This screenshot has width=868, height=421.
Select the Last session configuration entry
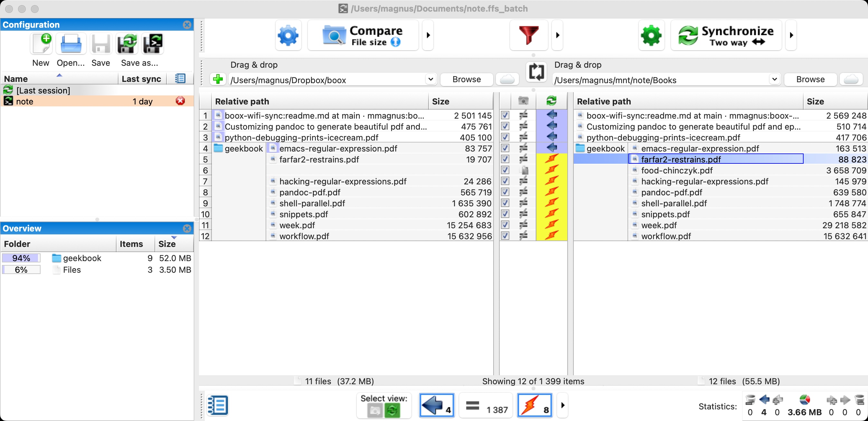pos(43,90)
